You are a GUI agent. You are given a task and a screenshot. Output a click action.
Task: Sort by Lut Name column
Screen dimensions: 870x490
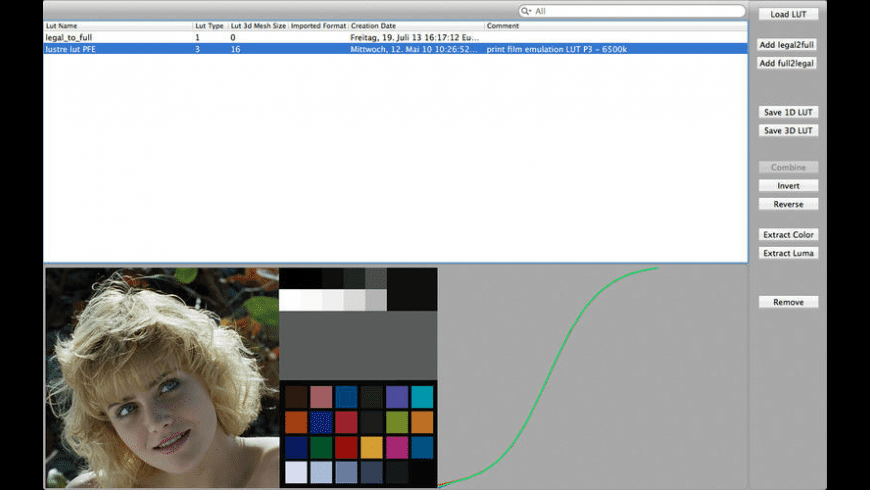tap(118, 26)
